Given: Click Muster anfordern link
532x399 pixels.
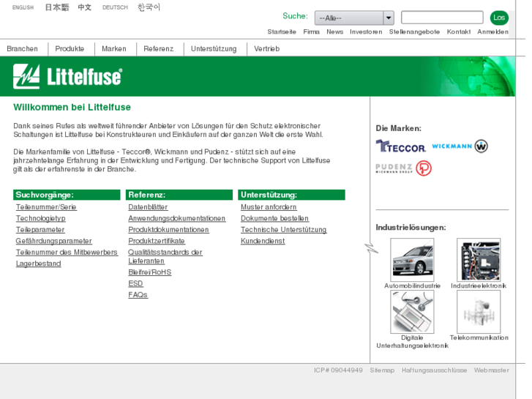Looking at the screenshot, I should click(x=269, y=207).
